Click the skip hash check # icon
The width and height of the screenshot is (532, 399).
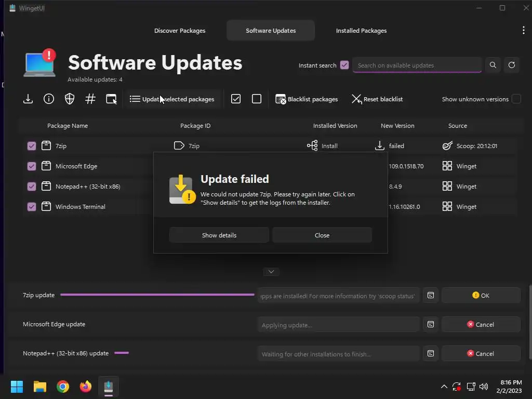pos(90,99)
